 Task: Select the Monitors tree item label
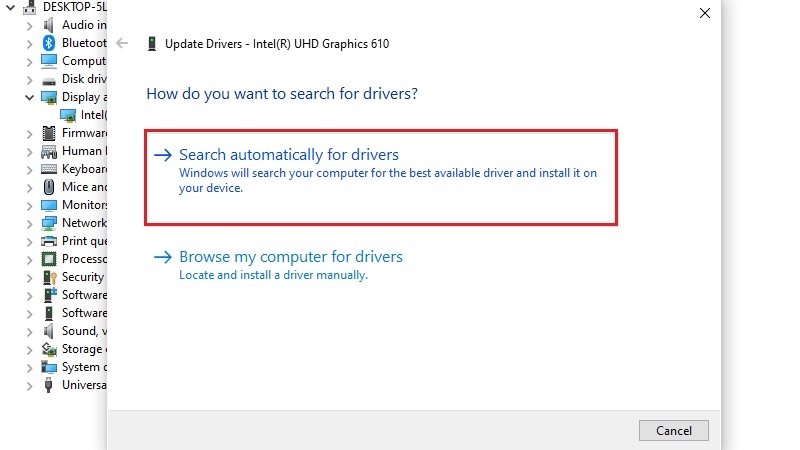(84, 205)
